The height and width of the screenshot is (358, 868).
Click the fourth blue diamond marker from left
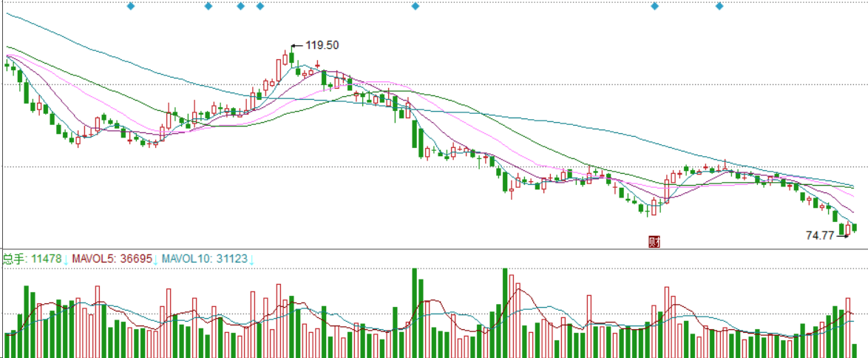click(x=260, y=6)
